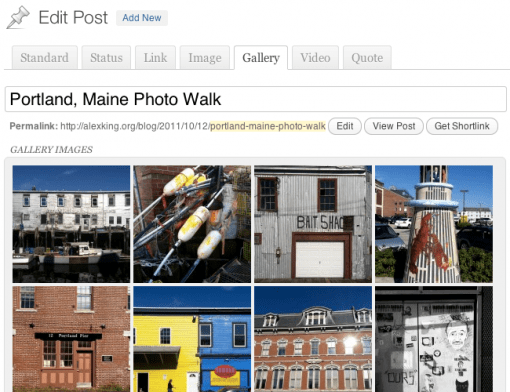Select the Bait Shack building thumbnail

[313, 224]
